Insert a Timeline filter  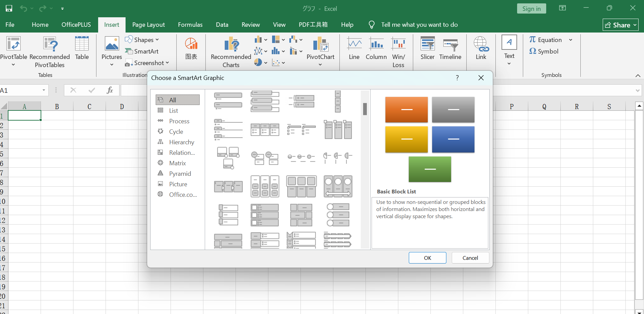[450, 48]
